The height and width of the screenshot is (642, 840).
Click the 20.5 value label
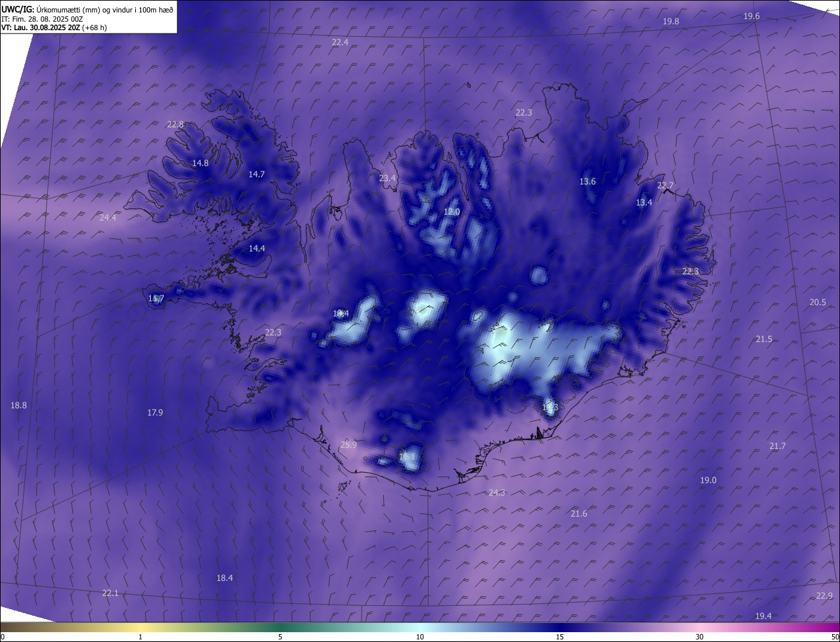(x=818, y=302)
